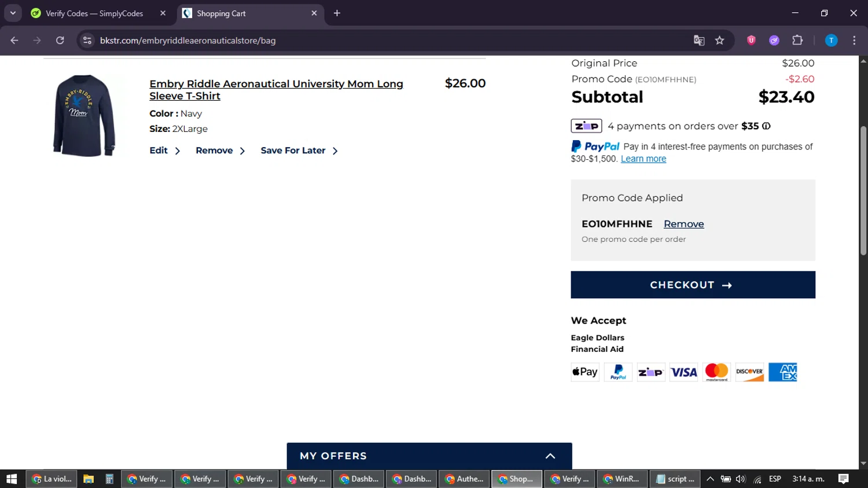Viewport: 868px width, 488px height.
Task: Click PayPal Learn more link
Action: pyautogui.click(x=643, y=159)
